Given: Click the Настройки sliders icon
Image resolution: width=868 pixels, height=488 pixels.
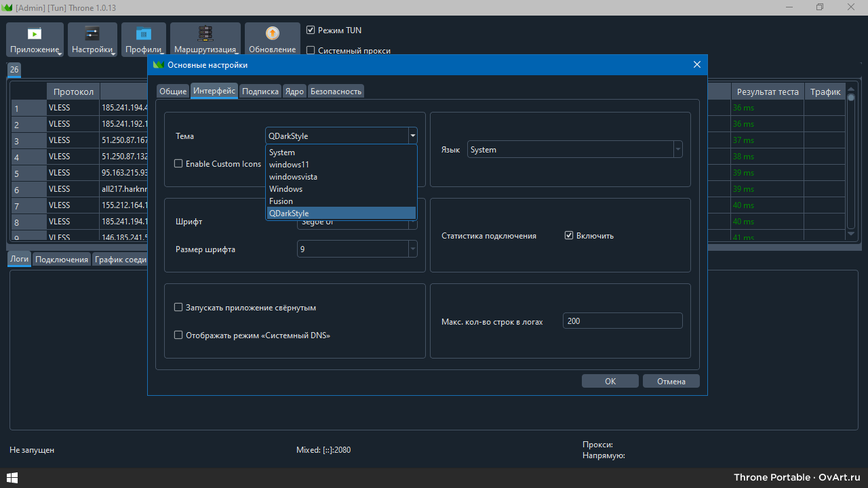Looking at the screenshot, I should tap(92, 34).
